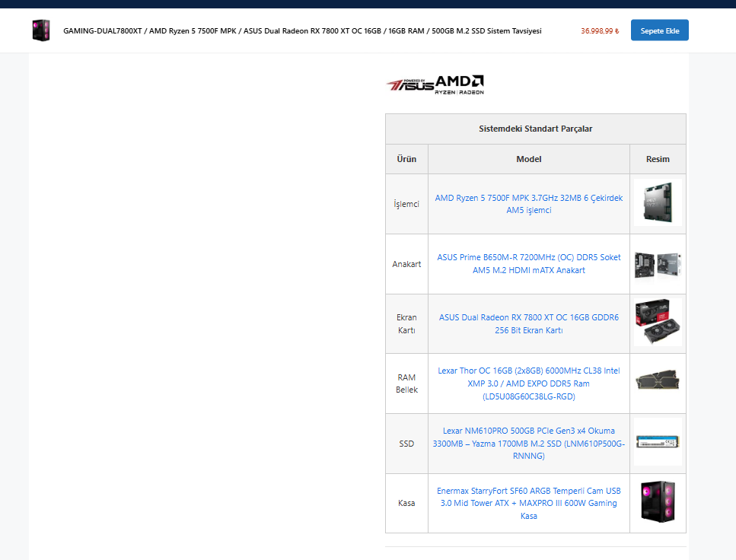Click the Sepete Ekle button
The width and height of the screenshot is (736, 560).
click(659, 30)
